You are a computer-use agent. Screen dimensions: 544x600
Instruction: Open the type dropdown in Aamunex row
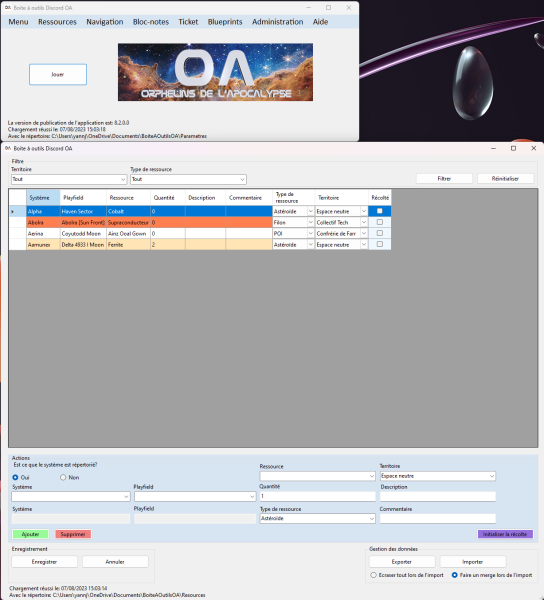pyautogui.click(x=310, y=245)
